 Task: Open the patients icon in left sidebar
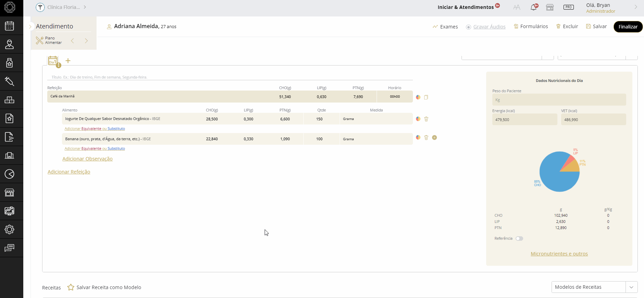pyautogui.click(x=10, y=44)
